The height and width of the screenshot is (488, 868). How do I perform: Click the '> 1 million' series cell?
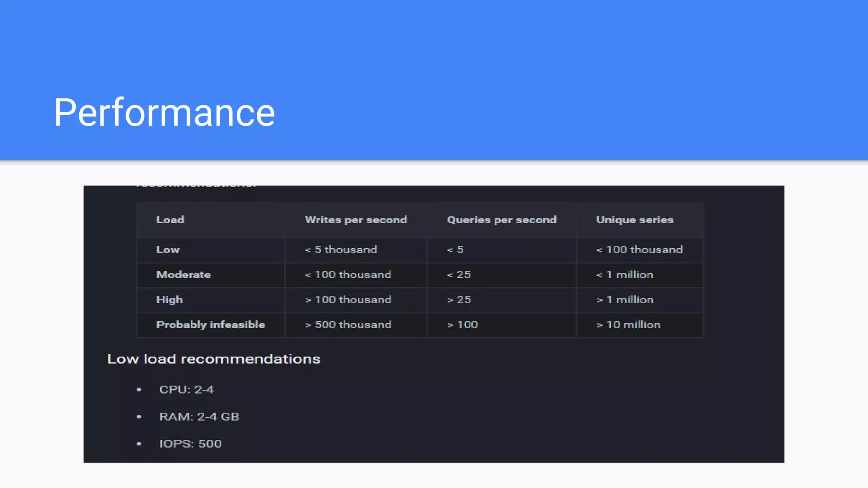625,300
